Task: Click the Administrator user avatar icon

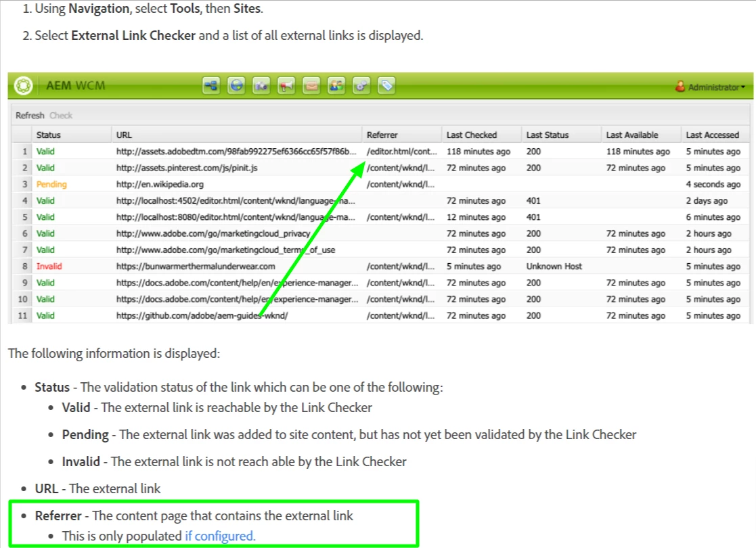Action: tap(680, 87)
